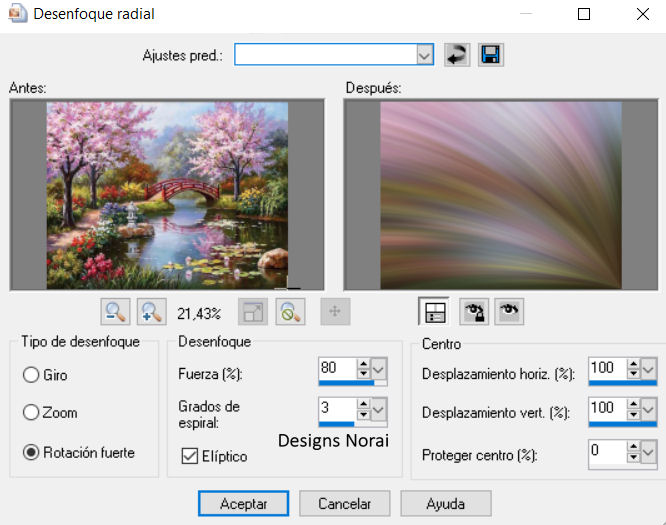Click the Desplazamiento vert. slider bar

point(623,423)
